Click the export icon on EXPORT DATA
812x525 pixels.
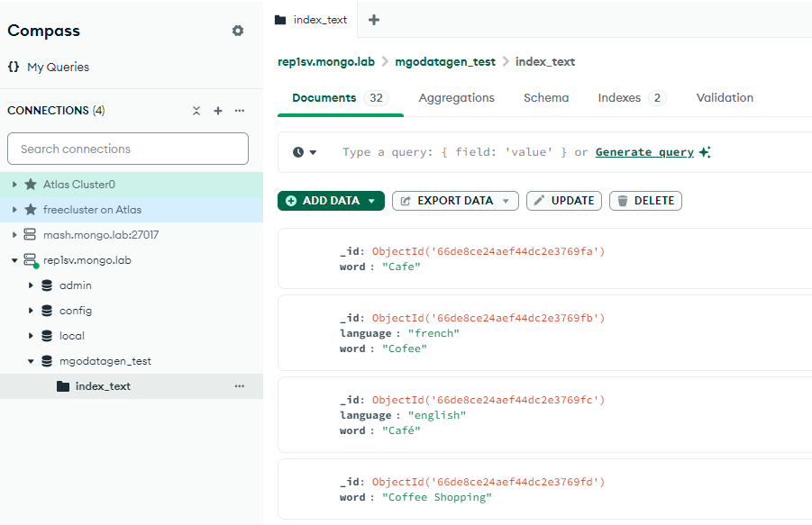point(406,201)
